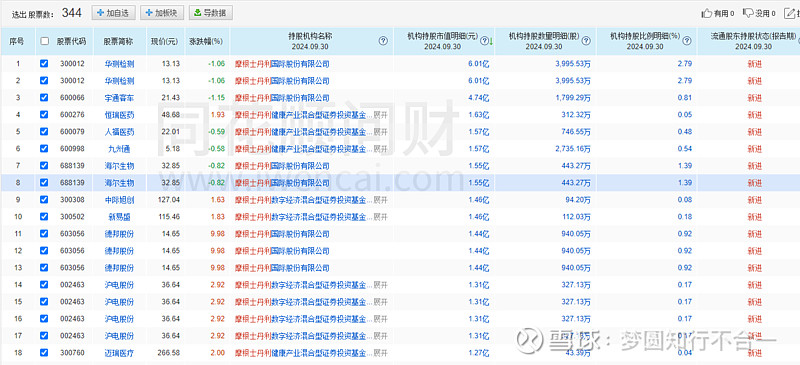
Task: Uncheck the checkbox in row 1
Action: [x=44, y=64]
